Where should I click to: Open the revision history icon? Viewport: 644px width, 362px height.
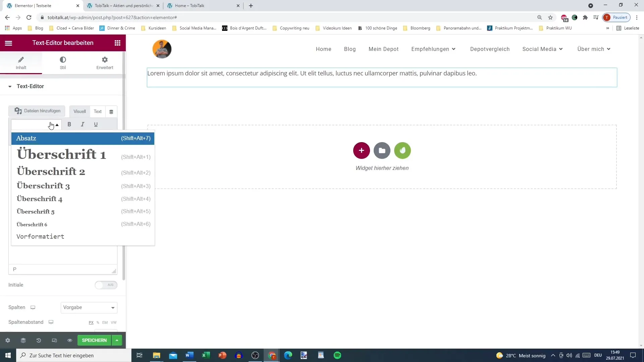coord(39,340)
